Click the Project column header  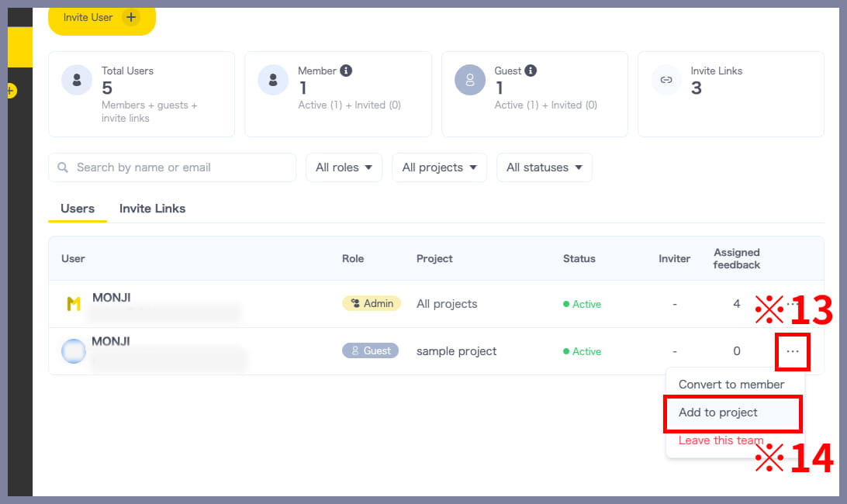click(x=434, y=259)
